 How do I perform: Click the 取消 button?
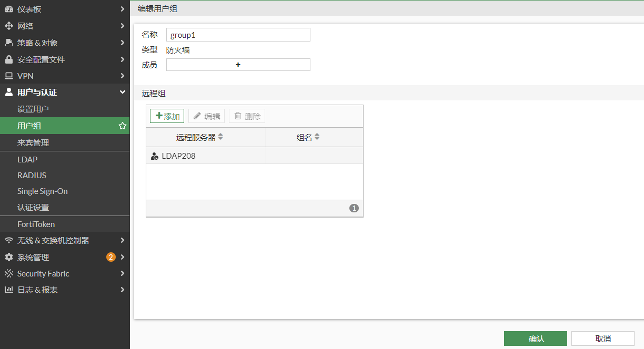point(602,338)
